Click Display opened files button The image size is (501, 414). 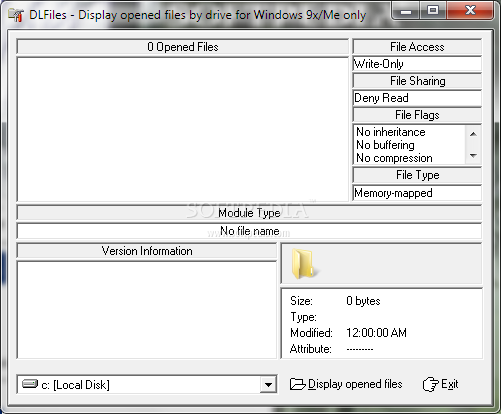[346, 384]
